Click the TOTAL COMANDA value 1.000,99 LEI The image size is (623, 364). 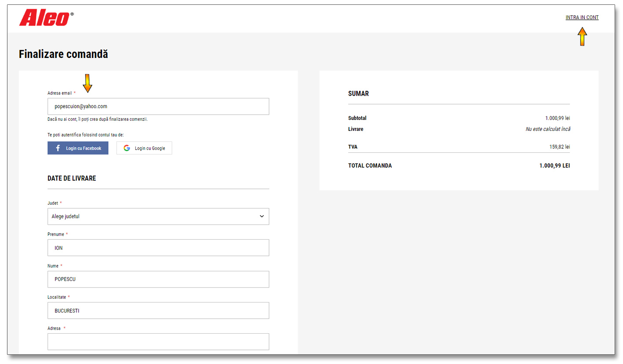(554, 166)
